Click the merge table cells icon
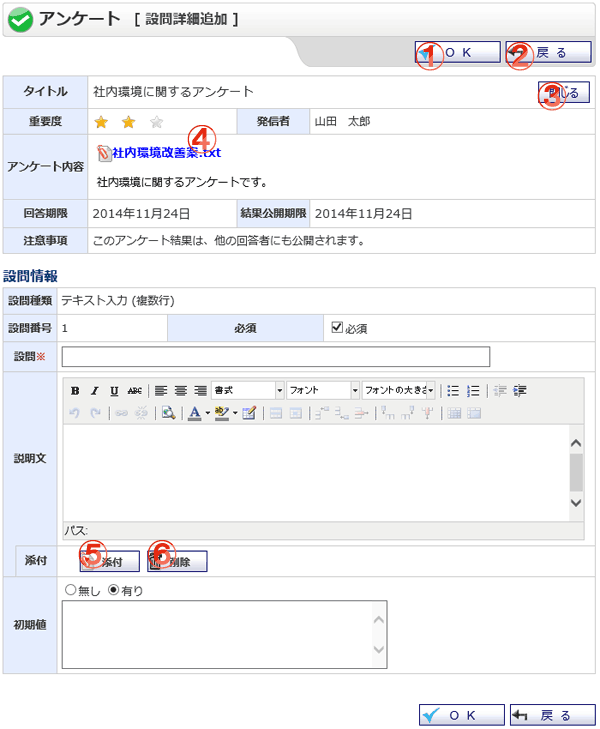 474,413
